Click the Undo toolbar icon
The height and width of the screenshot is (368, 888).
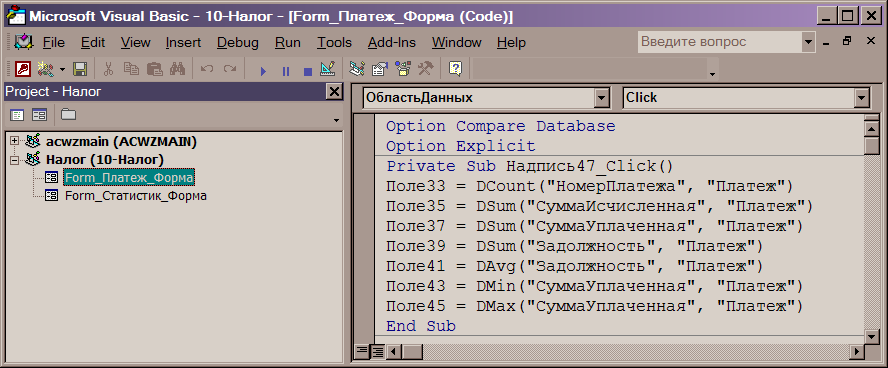pos(207,70)
